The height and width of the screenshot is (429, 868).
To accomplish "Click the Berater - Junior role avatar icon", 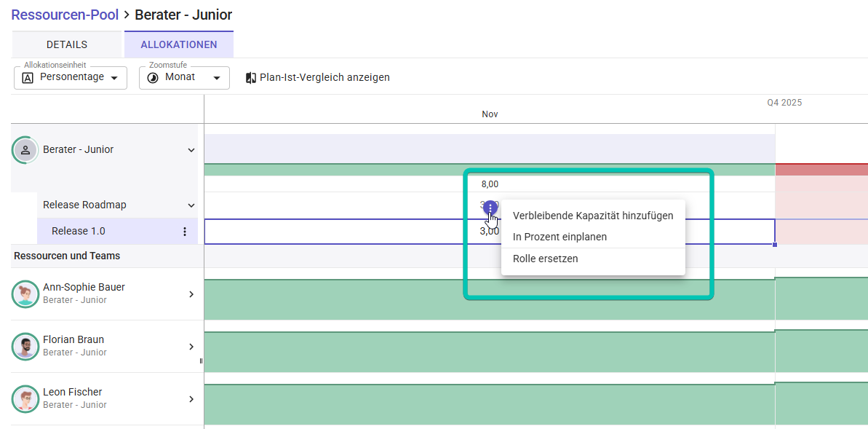I will (x=25, y=150).
